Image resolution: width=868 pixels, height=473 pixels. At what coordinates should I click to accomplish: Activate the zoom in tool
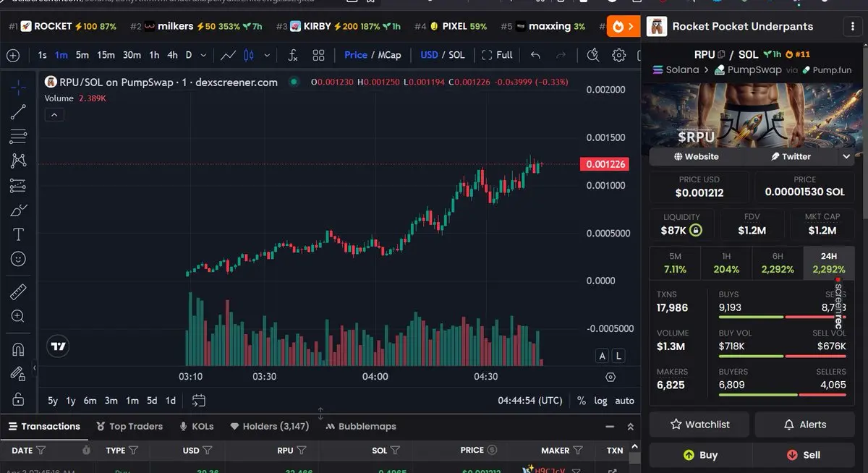point(19,316)
